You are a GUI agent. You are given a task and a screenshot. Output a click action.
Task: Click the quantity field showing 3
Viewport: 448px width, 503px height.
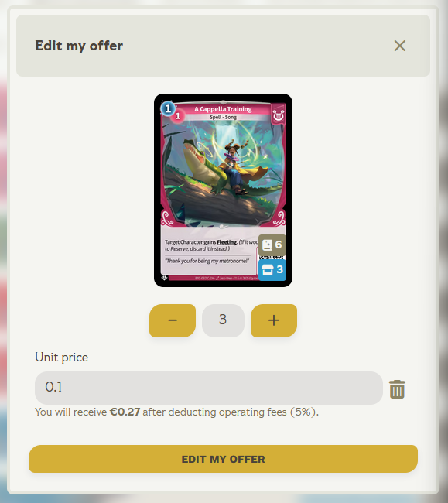coord(223,320)
